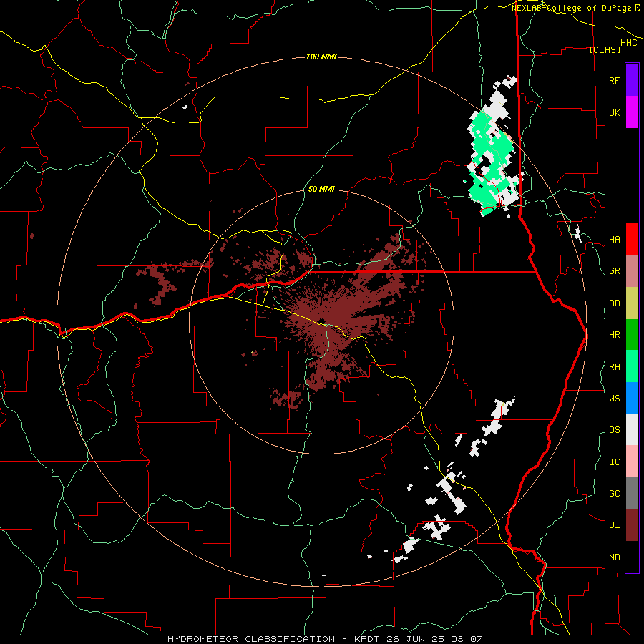Select the DS white legend swatch

click(632, 429)
